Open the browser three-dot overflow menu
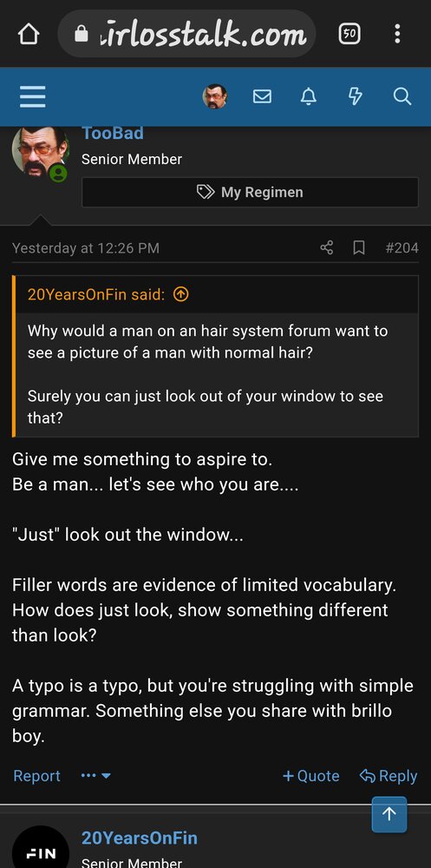Image resolution: width=431 pixels, height=868 pixels. coord(397,35)
